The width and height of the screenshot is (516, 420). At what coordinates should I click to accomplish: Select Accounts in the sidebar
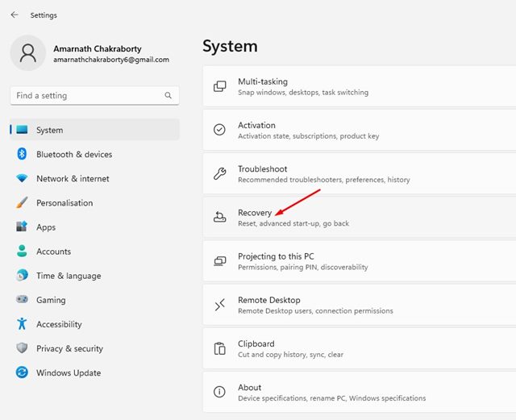tap(53, 252)
